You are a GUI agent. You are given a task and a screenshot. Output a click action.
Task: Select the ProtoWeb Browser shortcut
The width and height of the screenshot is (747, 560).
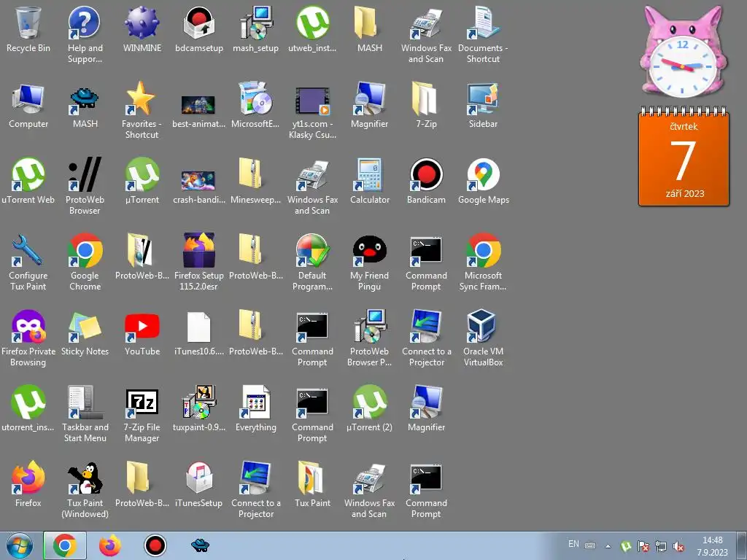(x=85, y=174)
